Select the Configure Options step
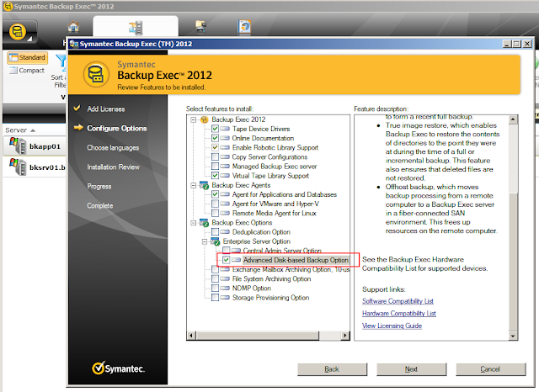Image resolution: width=539 pixels, height=392 pixels. tap(117, 129)
